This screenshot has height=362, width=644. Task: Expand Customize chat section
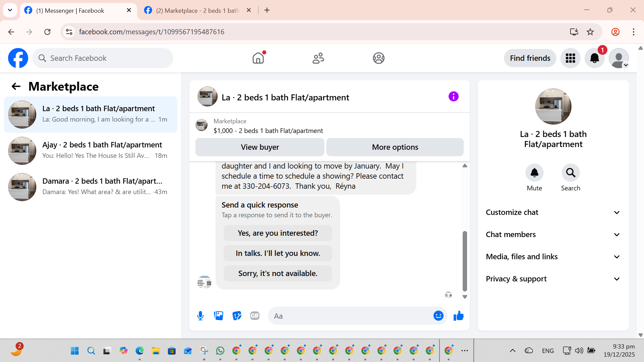[x=553, y=213]
